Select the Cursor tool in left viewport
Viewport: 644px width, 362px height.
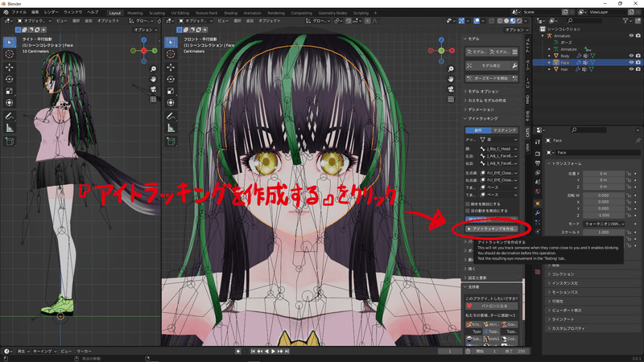point(10,54)
